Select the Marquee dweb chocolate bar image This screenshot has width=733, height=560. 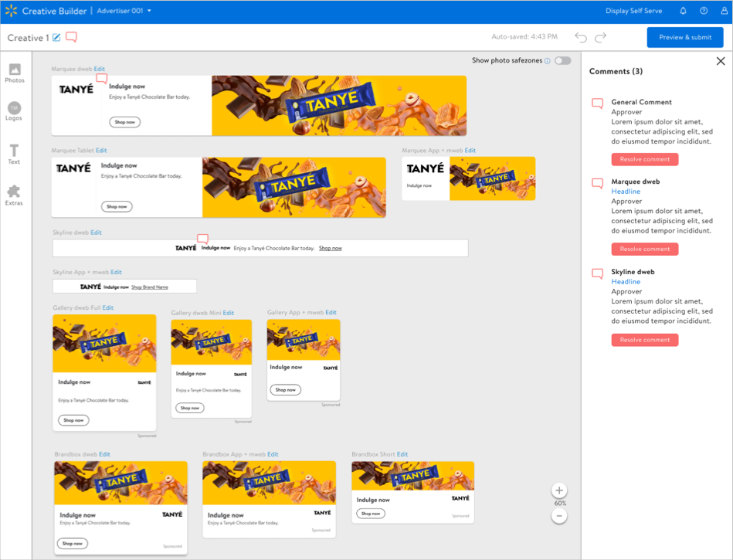[339, 106]
